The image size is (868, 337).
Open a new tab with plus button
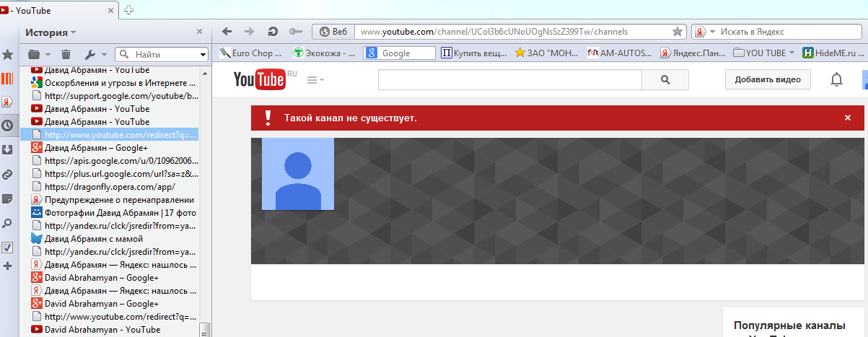128,9
